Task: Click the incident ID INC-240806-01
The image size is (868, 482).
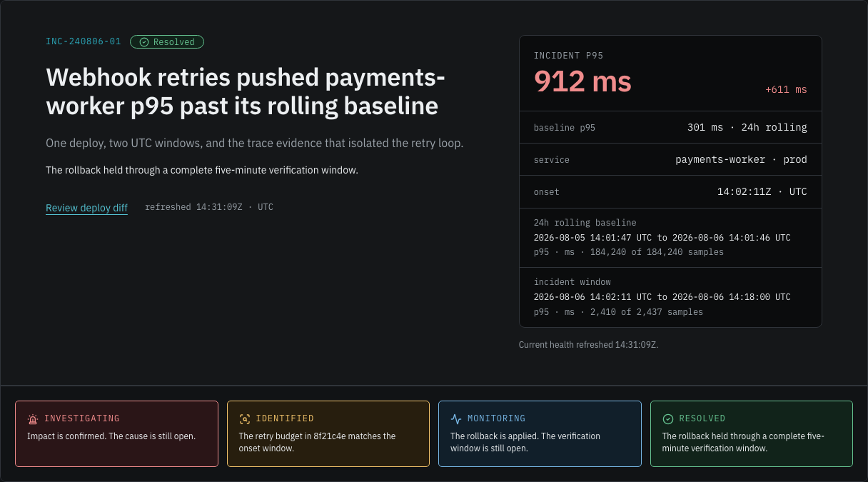Action: click(84, 42)
